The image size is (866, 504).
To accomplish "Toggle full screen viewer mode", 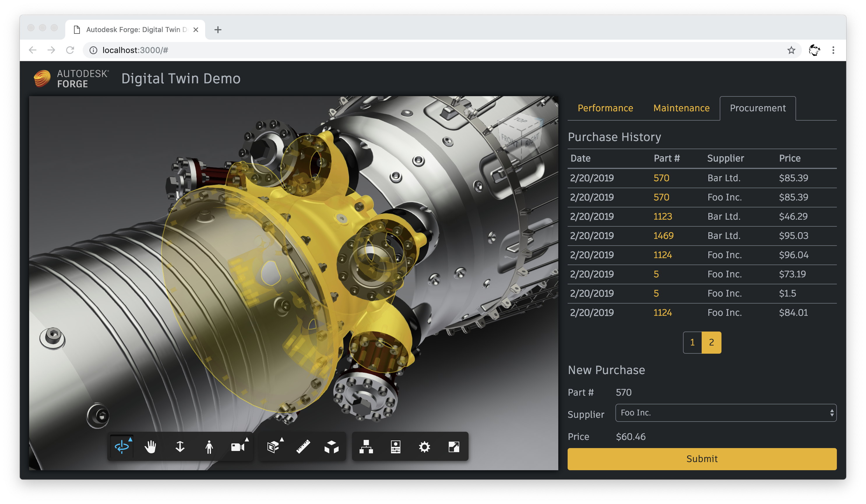I will click(454, 447).
